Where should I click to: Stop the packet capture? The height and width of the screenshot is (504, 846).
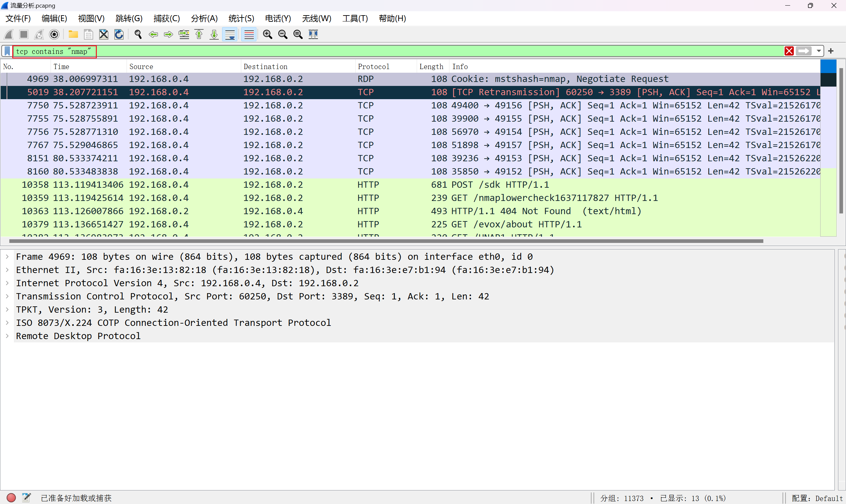point(24,34)
